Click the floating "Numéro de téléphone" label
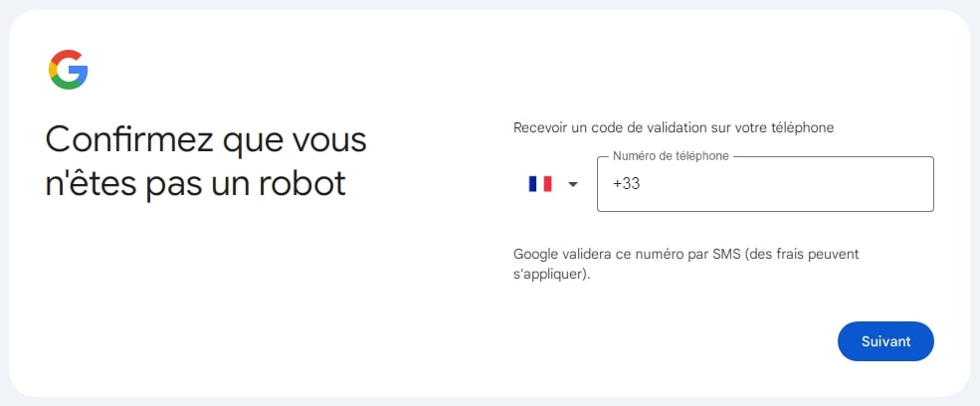Viewport: 980px width, 406px height. click(671, 156)
